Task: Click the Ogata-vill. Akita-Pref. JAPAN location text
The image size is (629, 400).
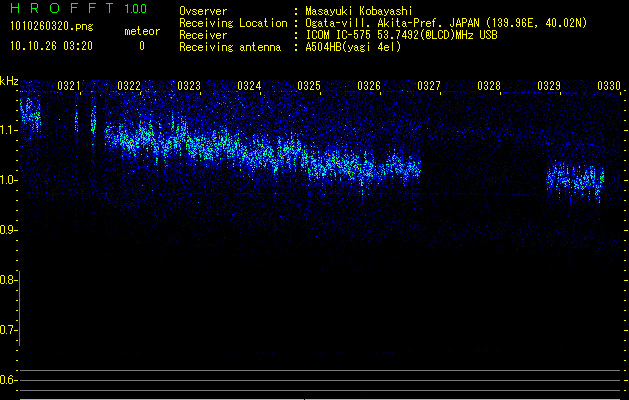Action: pos(446,23)
